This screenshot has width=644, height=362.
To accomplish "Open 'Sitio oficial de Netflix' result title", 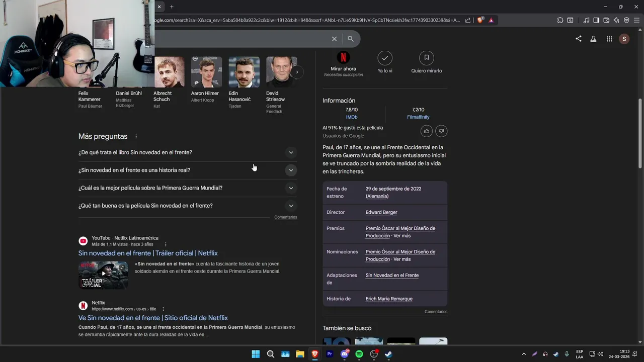I will coord(153,318).
